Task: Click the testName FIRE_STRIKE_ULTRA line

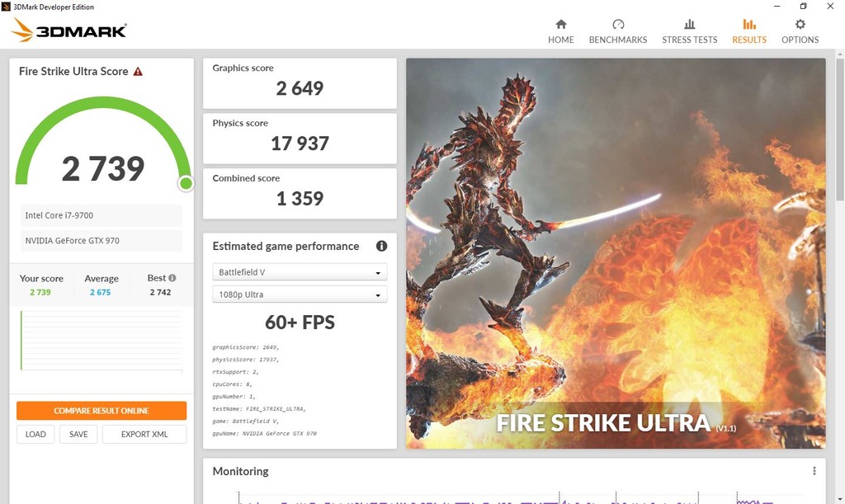Action: [259, 408]
